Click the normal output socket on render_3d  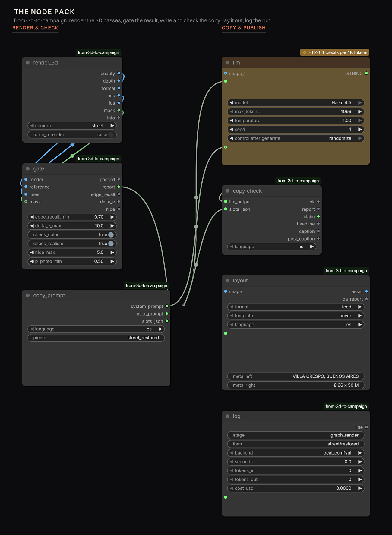(119, 88)
